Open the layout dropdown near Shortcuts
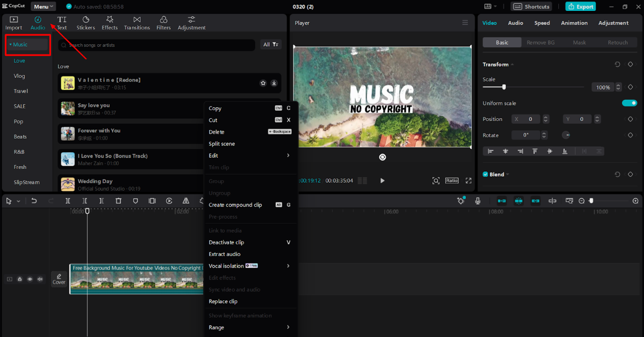The width and height of the screenshot is (644, 337). 490,7
